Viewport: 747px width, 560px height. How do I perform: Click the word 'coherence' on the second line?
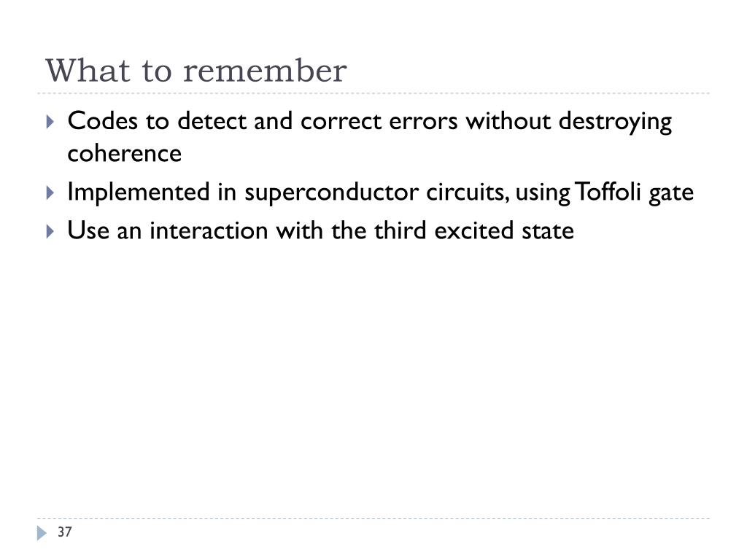point(124,154)
